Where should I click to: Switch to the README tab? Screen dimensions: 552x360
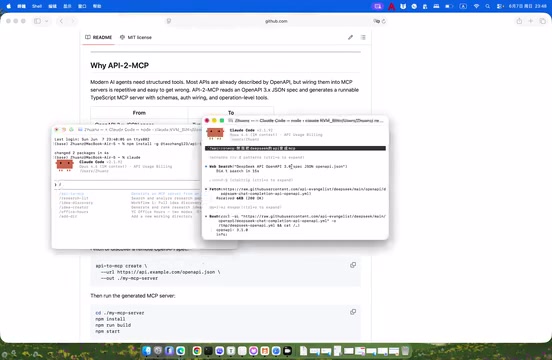coord(99,37)
